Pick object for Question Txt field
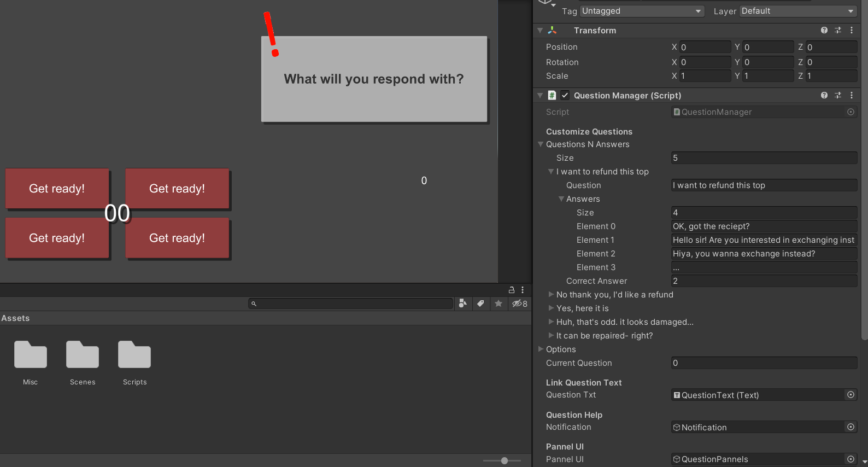This screenshot has width=868, height=467. [851, 395]
